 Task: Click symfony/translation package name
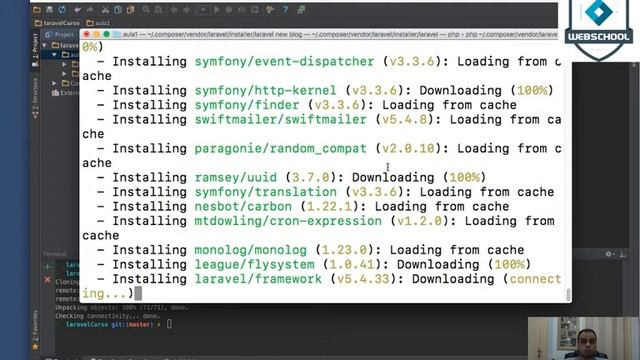pos(265,192)
